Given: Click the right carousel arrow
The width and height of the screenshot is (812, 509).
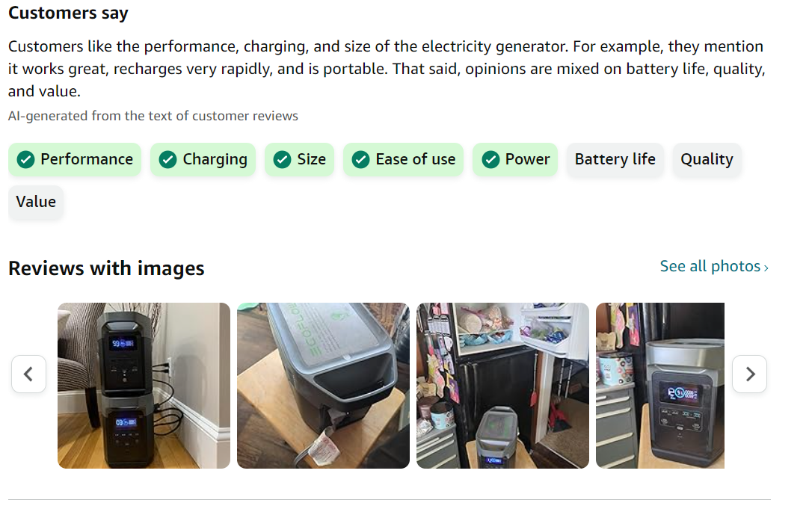Looking at the screenshot, I should pyautogui.click(x=749, y=374).
